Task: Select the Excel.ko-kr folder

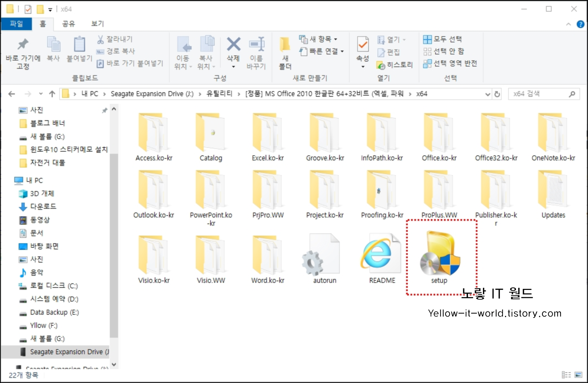Action: point(268,137)
